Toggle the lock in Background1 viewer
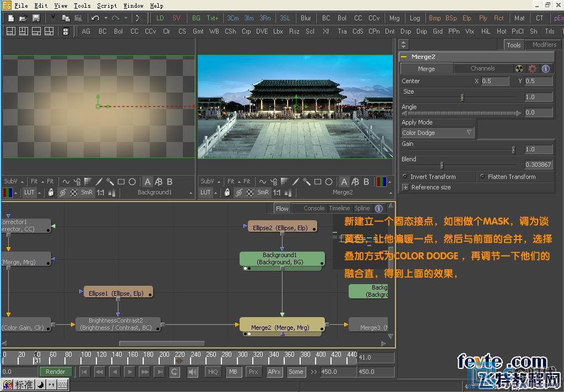Viewport: 564px width, 392px height. [51, 192]
